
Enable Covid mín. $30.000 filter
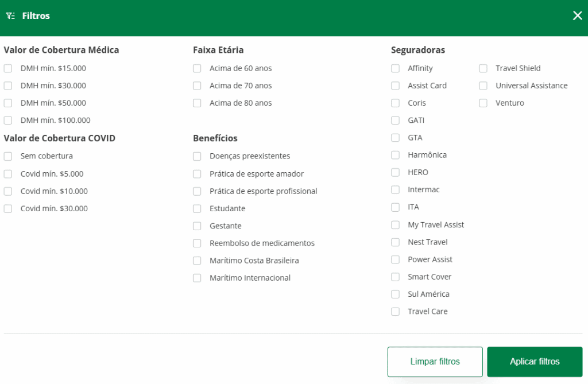click(x=8, y=208)
